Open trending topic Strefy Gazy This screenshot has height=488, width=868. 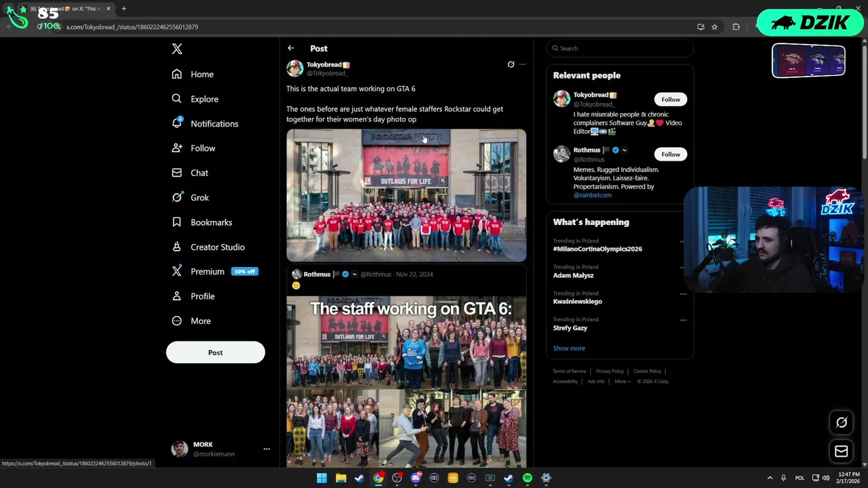point(570,328)
